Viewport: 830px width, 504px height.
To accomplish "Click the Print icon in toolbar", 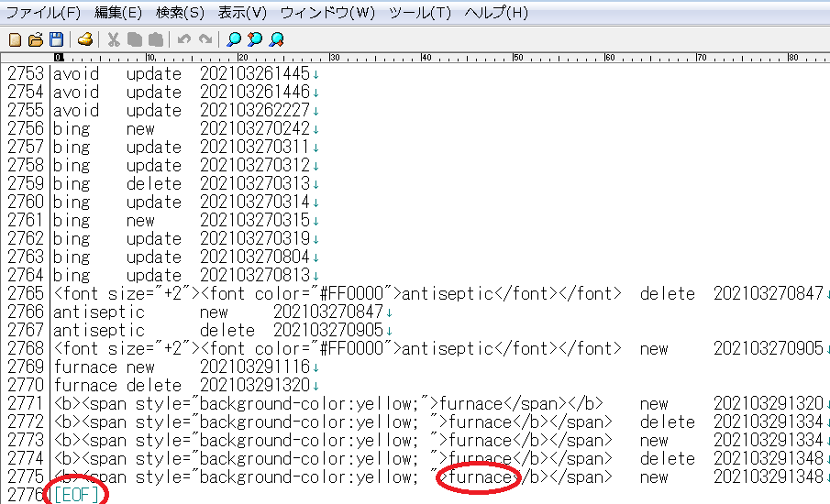I will click(85, 39).
